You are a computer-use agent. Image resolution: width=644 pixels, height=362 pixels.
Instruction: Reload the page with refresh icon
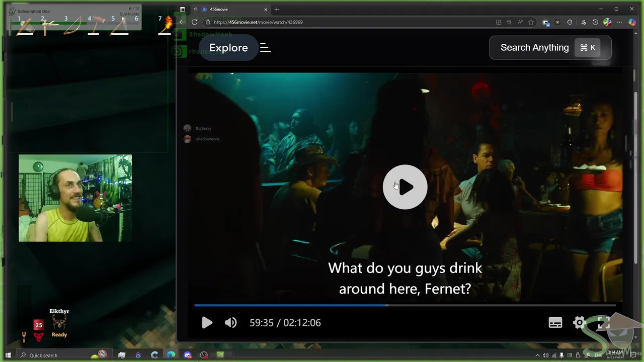pos(194,22)
